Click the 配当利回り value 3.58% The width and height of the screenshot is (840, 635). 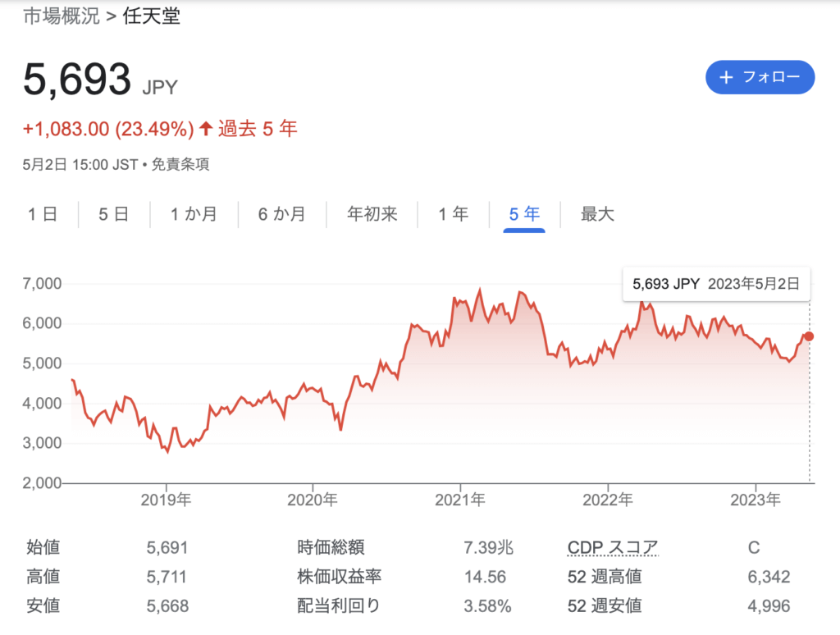point(487,606)
